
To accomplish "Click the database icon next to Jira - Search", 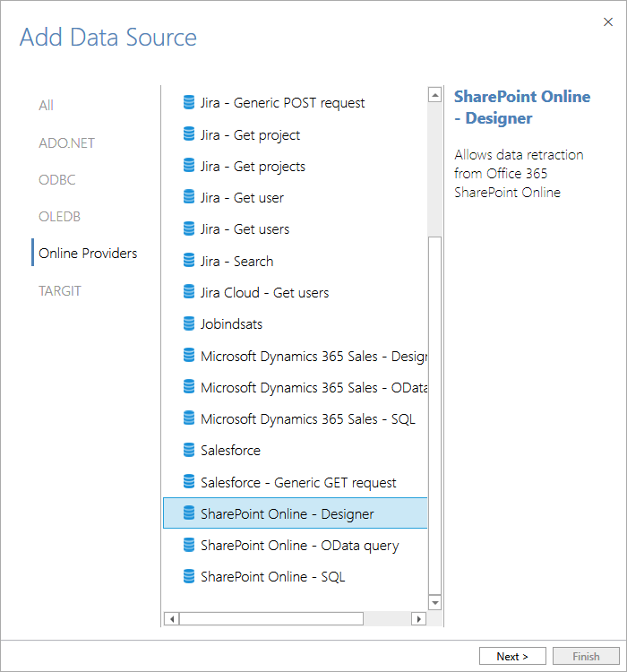I will click(x=189, y=261).
